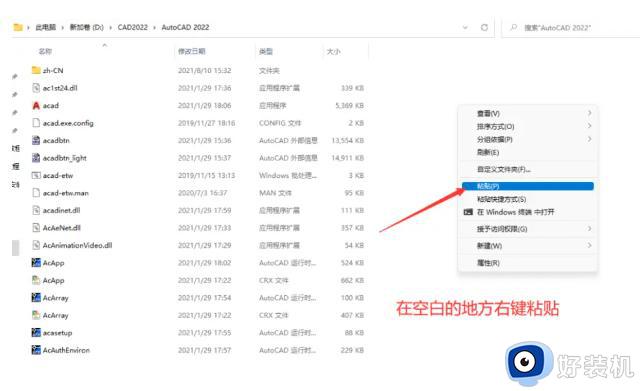
Task: Click the search AutoCAD 2022 input field
Action: click(572, 27)
